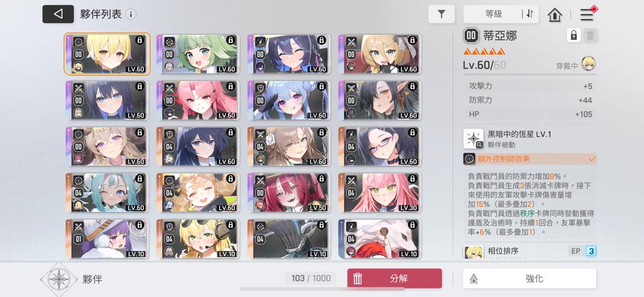The image size is (644, 297).
Task: Expand the 相位排序 EP 3 entry
Action: pos(530,251)
